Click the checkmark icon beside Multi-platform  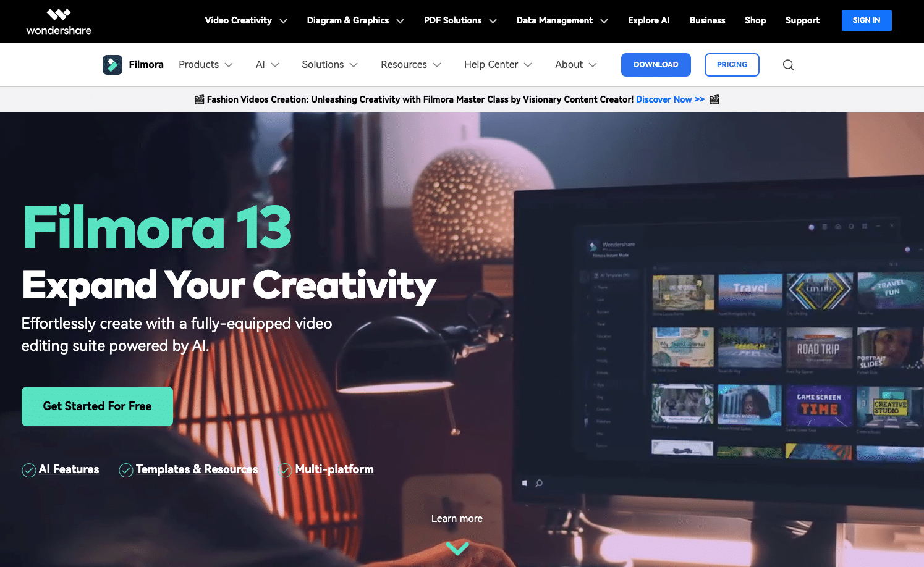[285, 470]
